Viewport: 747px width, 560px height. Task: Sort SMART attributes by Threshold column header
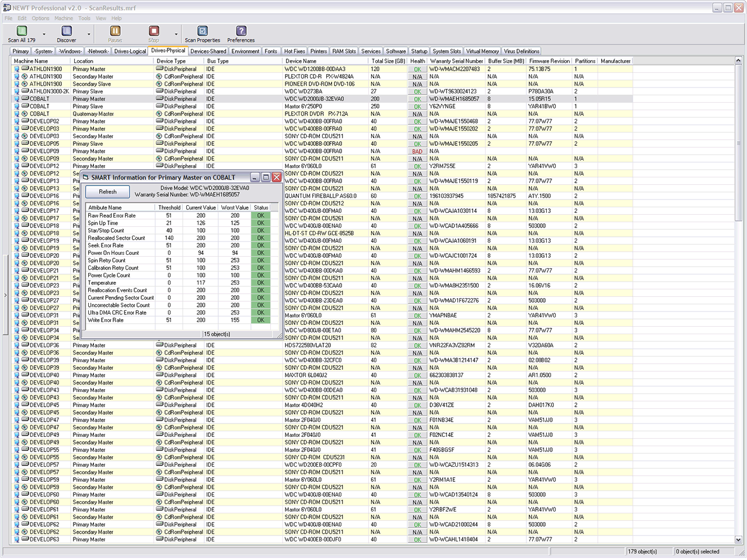[169, 208]
